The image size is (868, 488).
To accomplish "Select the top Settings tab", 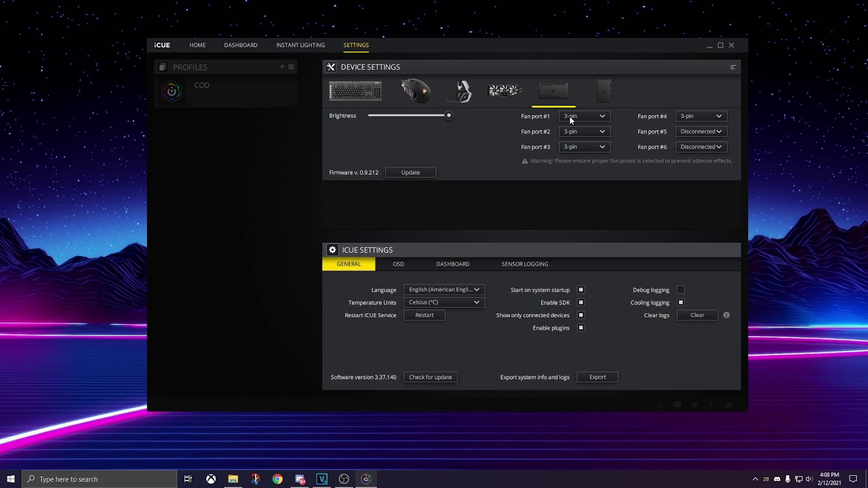I will pos(356,45).
